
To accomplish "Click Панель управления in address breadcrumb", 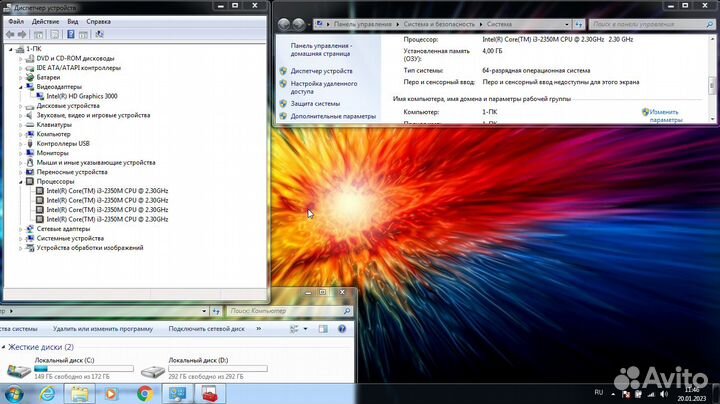I will 362,24.
